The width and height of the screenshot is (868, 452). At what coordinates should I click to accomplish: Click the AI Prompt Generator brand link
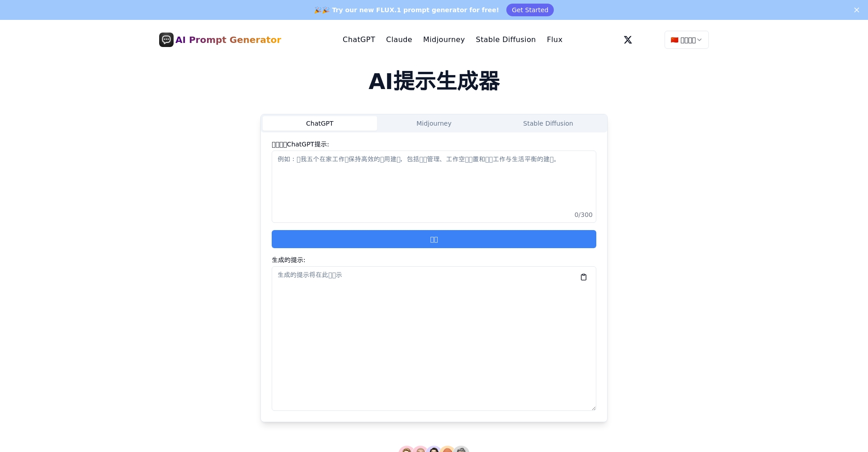[220, 40]
